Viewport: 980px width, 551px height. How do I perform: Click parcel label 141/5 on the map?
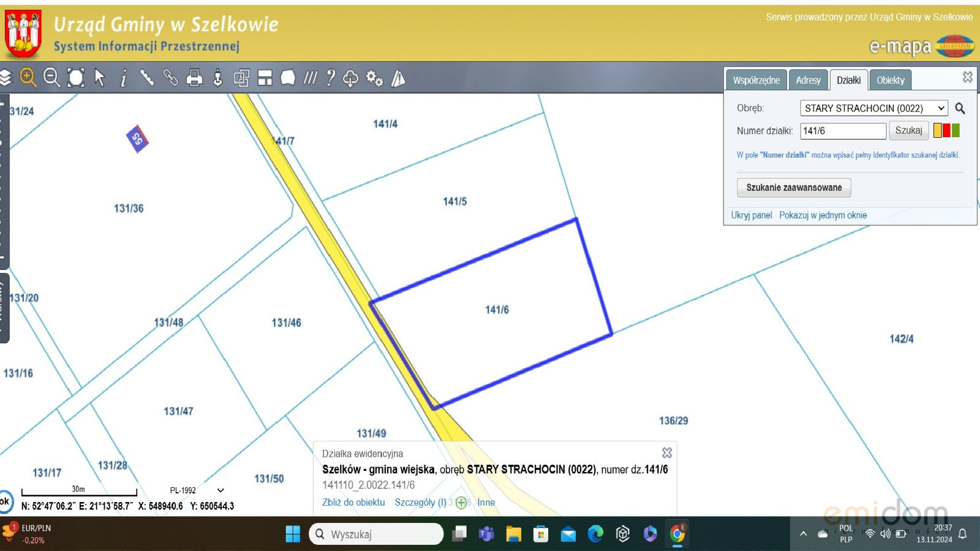pyautogui.click(x=455, y=201)
